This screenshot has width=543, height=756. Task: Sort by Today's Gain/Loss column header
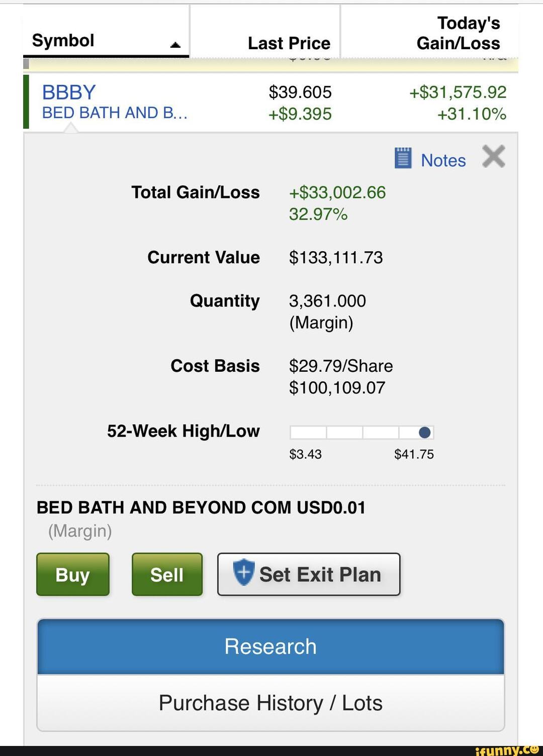pyautogui.click(x=459, y=33)
